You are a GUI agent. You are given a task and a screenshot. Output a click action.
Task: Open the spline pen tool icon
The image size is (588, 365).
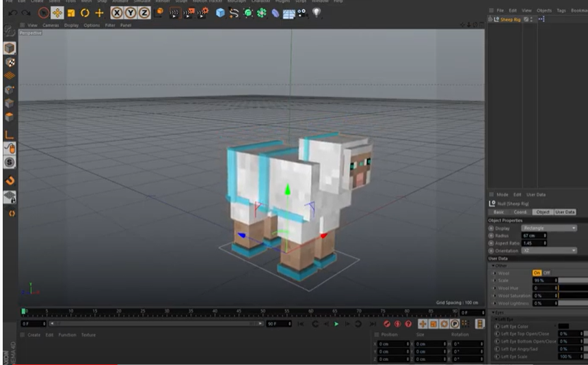coord(234,13)
